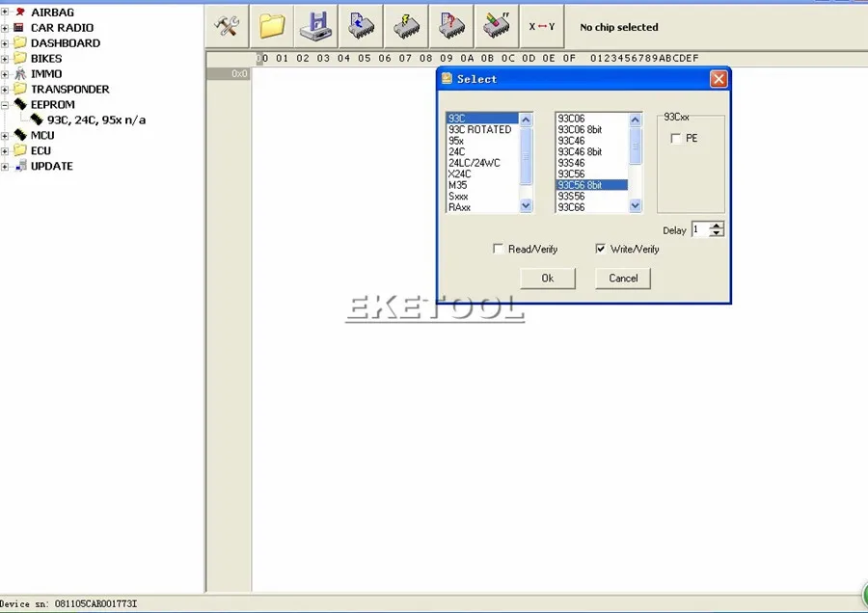Click the Cancel button in Select dialog
Screen dimensions: 868x613
tap(623, 279)
